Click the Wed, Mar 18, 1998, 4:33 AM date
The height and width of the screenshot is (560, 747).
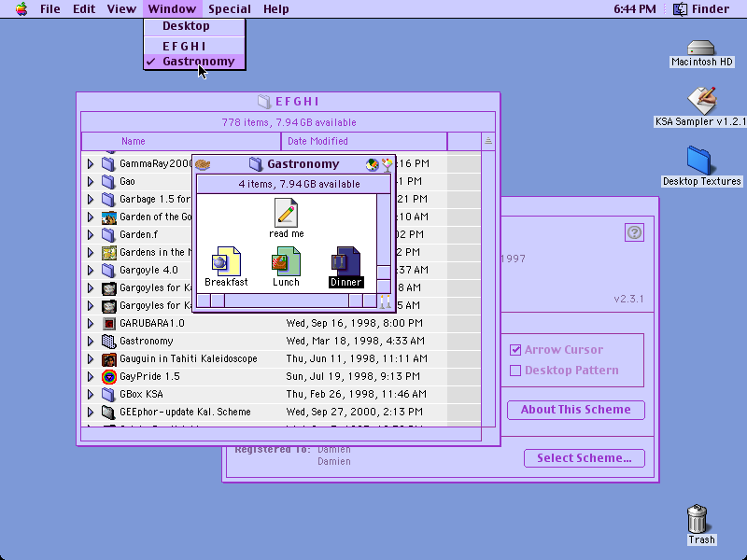(356, 341)
